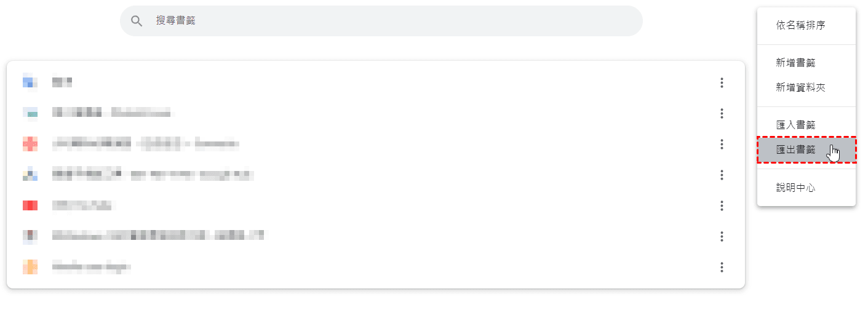868x310 pixels.
Task: Open the three-dot menu for the second bookmark
Action: point(722,114)
